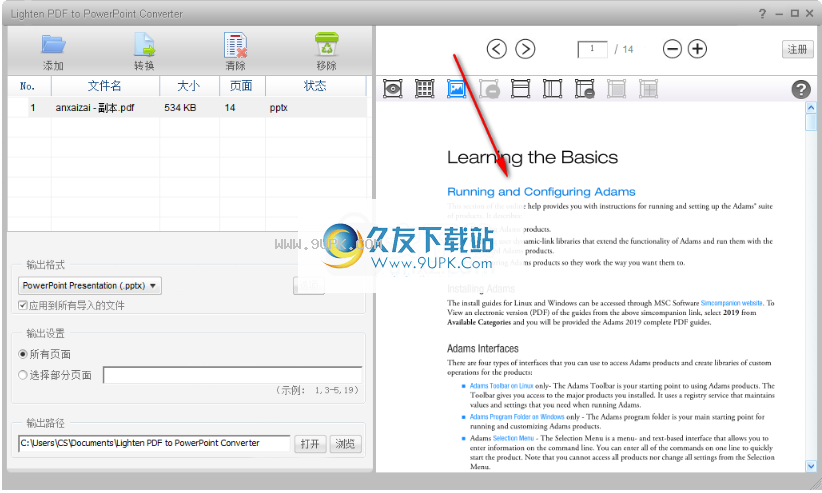Open the PowerPoint Presentation (.pptx) dropdown

coord(90,286)
